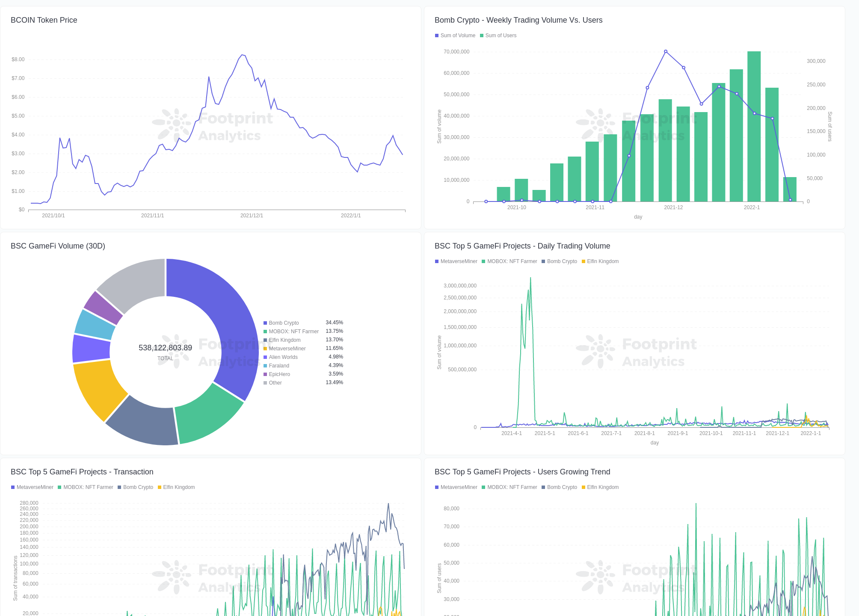Click the EpicHero color square in pie legend
The width and height of the screenshot is (859, 616).
(x=266, y=374)
